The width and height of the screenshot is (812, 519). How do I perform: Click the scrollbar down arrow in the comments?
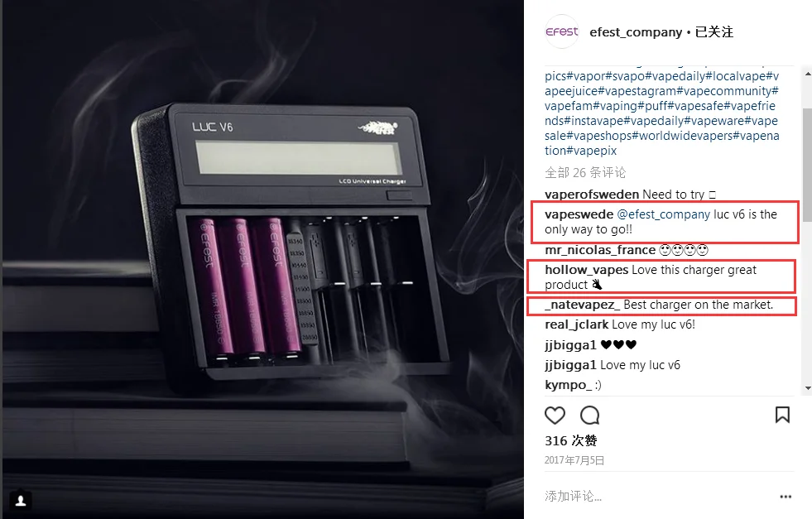coord(807,388)
